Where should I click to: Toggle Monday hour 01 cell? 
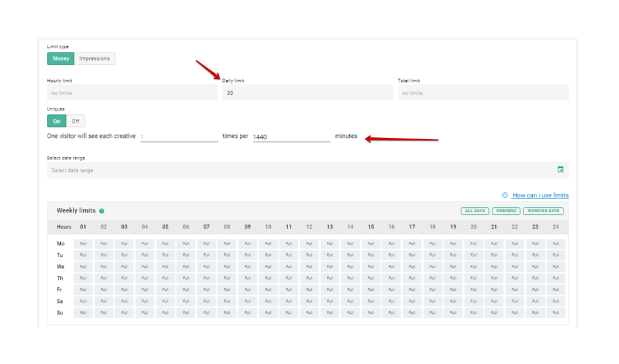pos(83,244)
